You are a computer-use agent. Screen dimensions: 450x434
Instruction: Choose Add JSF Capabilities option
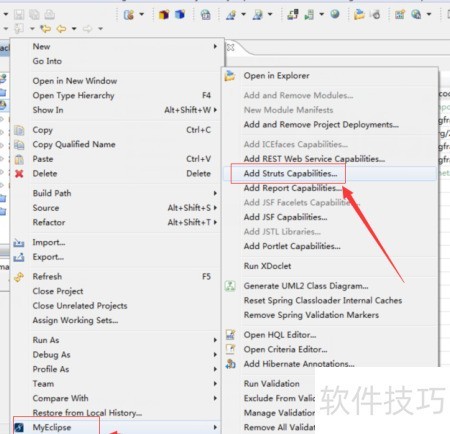(x=285, y=217)
